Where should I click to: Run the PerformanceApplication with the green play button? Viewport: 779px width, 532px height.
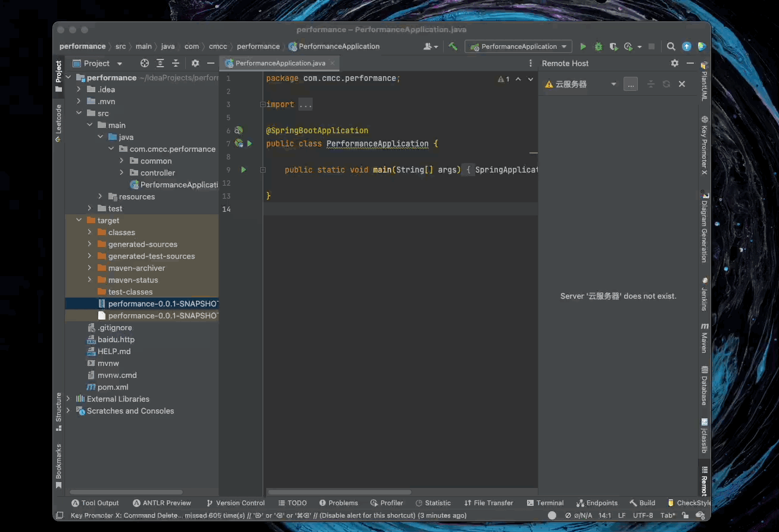pos(583,46)
